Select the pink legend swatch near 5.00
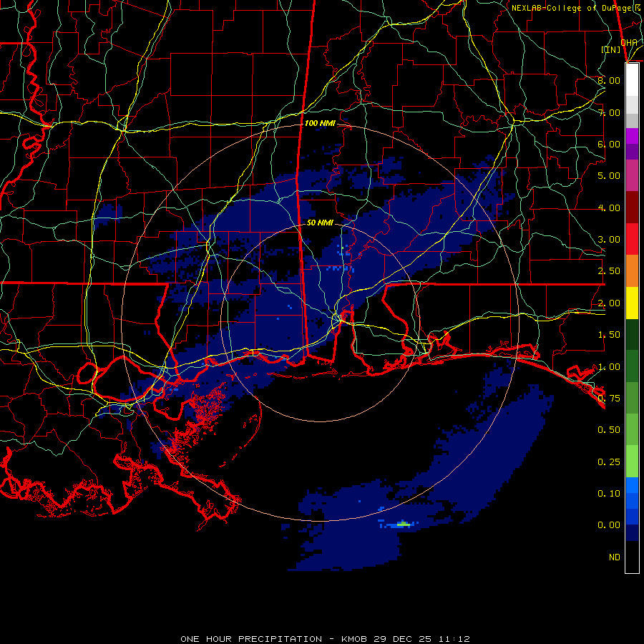 (x=632, y=175)
